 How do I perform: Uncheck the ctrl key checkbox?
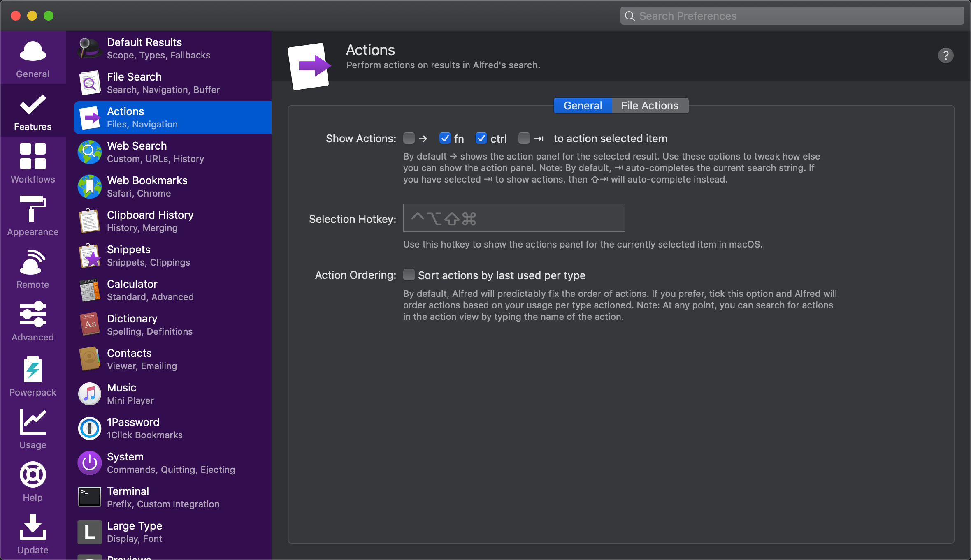pyautogui.click(x=481, y=138)
